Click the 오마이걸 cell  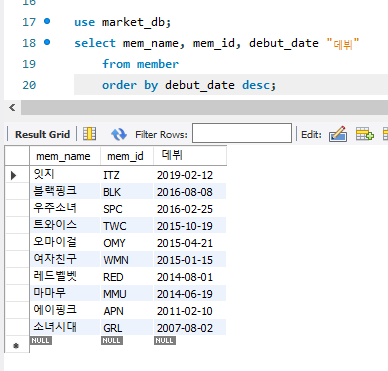click(x=65, y=243)
